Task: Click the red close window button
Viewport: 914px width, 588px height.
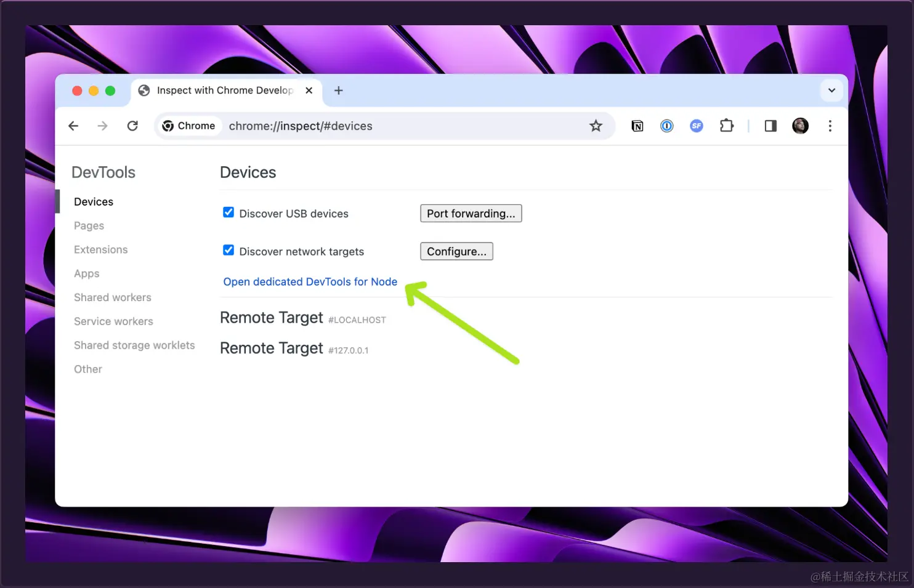Action: tap(77, 91)
